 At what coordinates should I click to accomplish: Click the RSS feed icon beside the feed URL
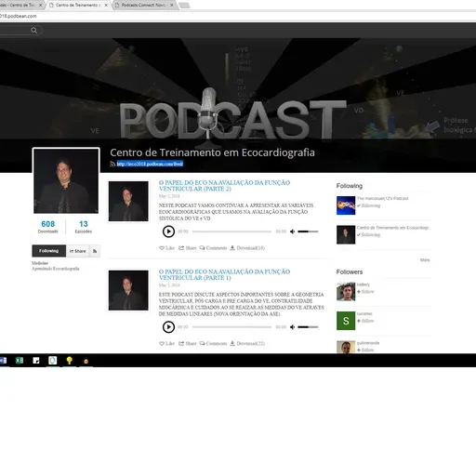click(x=112, y=164)
